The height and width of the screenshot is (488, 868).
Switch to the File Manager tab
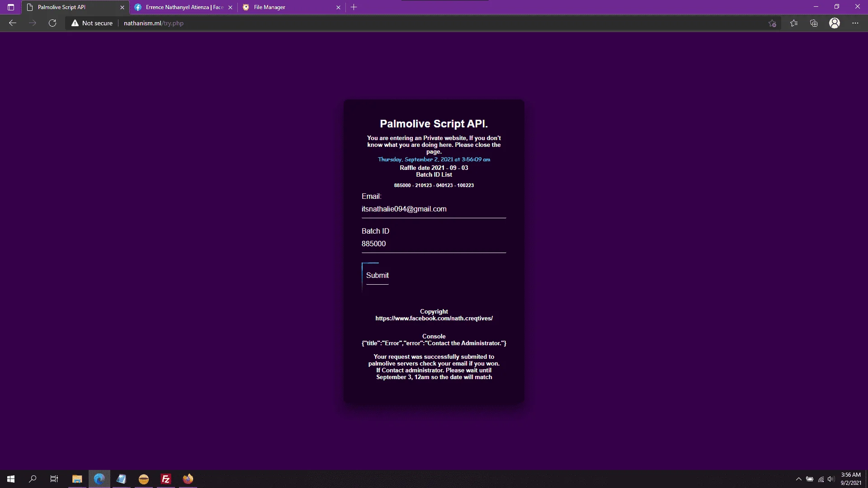(291, 7)
